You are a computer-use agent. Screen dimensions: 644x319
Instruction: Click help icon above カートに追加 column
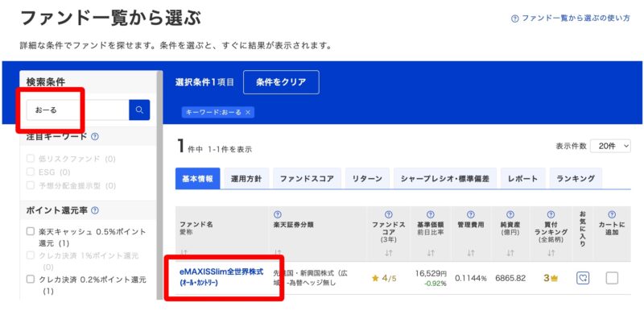tap(612, 214)
